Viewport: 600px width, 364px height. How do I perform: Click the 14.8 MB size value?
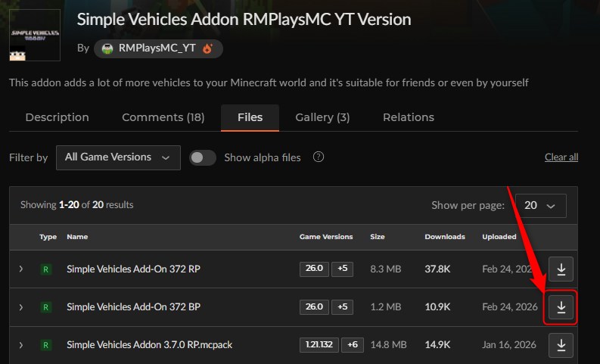[388, 345]
